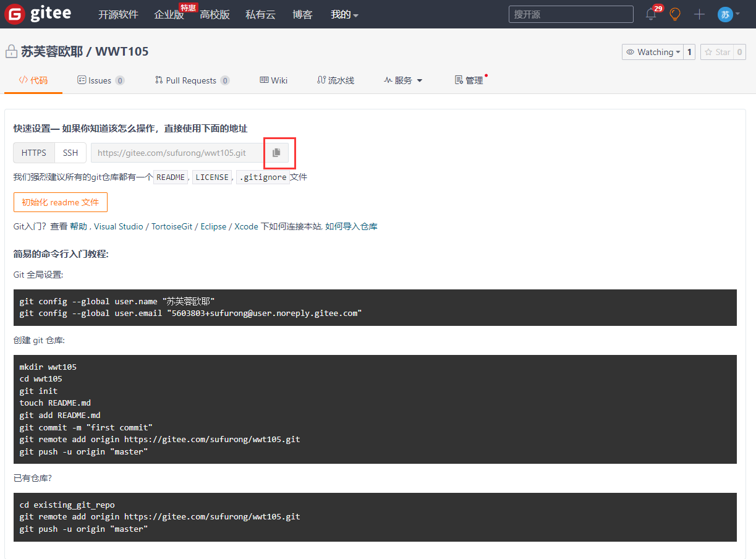Screen dimensions: 756x559
Task: Open the Pull Requests tab
Action: coord(192,80)
